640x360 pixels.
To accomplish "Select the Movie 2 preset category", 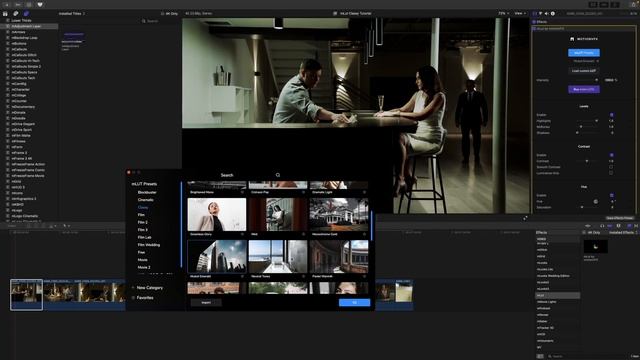I will click(144, 267).
